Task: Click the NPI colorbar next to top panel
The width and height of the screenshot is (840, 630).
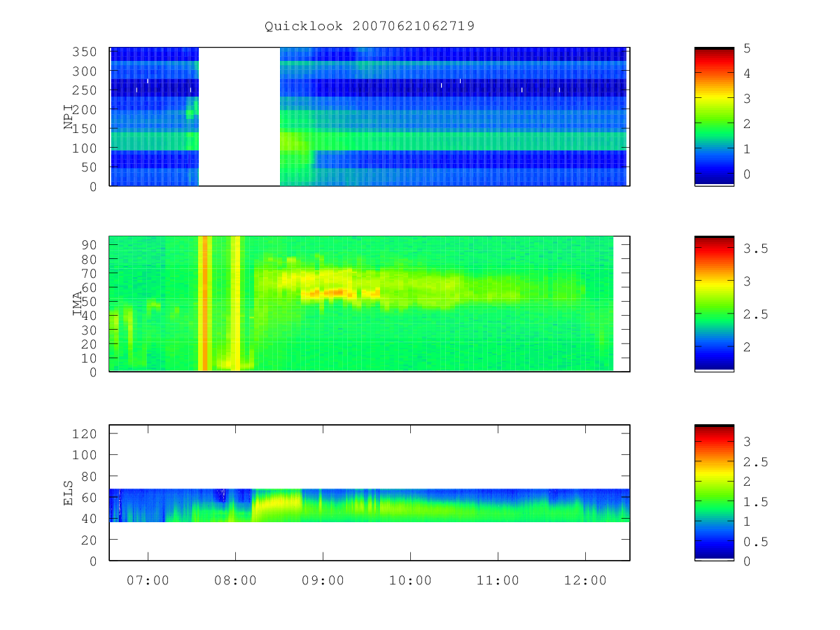Action: pyautogui.click(x=714, y=117)
